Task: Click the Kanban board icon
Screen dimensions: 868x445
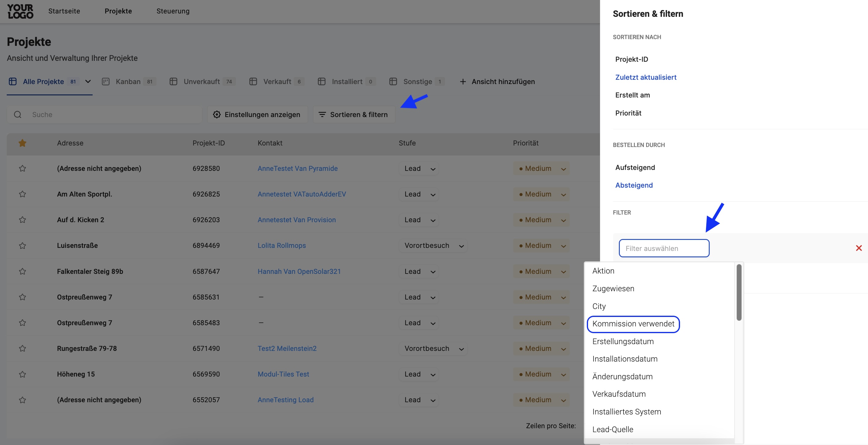Action: tap(106, 82)
